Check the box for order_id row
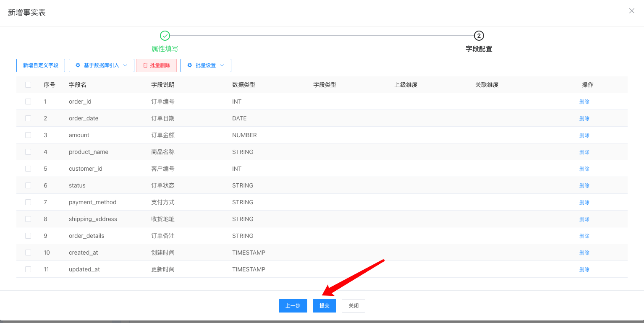 coord(28,102)
